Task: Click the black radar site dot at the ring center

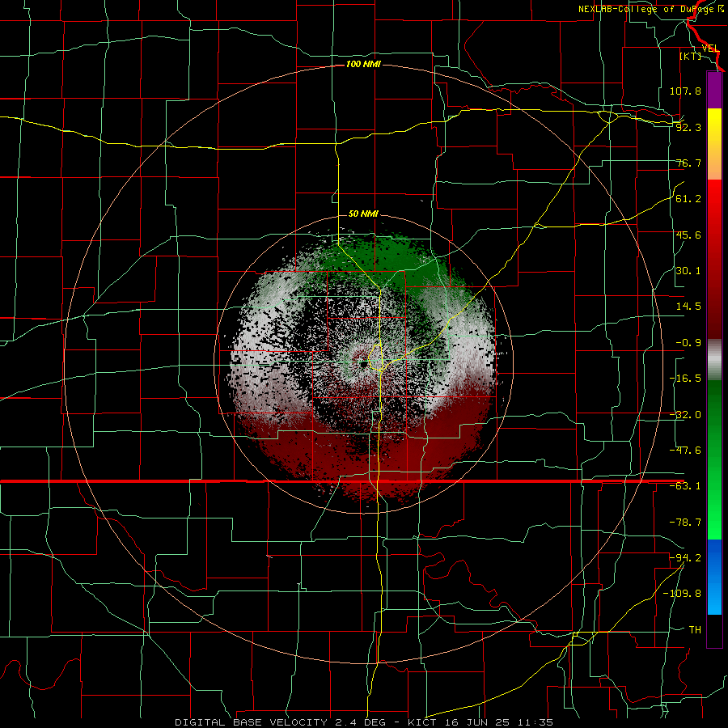Action: click(x=363, y=365)
